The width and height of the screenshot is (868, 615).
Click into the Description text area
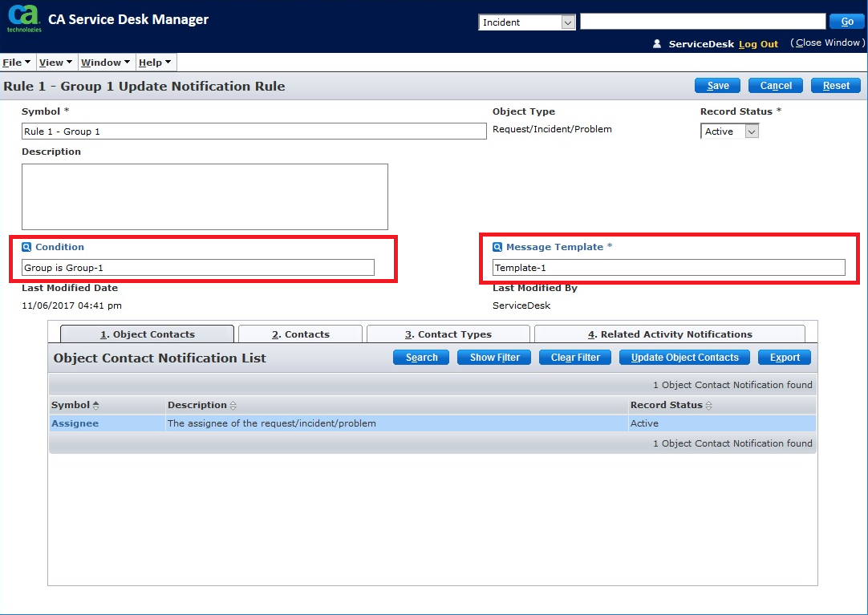pos(205,196)
